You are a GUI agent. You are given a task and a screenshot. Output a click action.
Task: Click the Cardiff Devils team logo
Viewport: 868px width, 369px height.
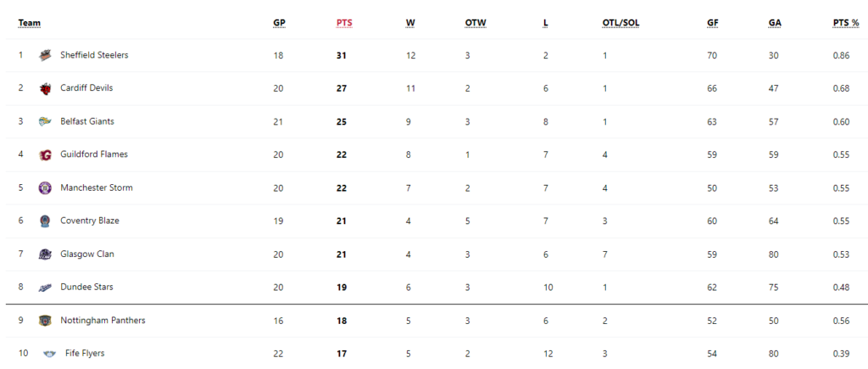tap(45, 88)
